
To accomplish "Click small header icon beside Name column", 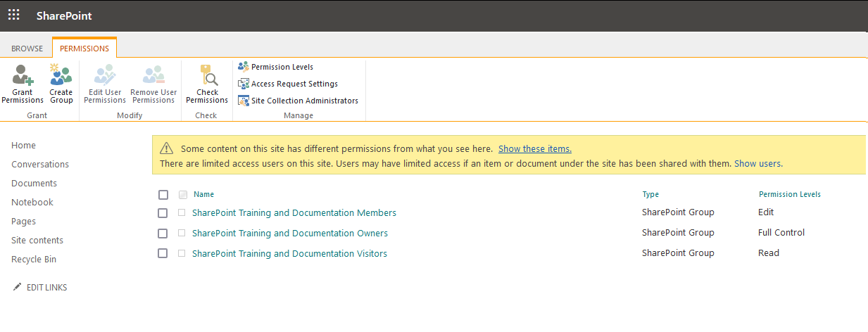I will point(183,195).
